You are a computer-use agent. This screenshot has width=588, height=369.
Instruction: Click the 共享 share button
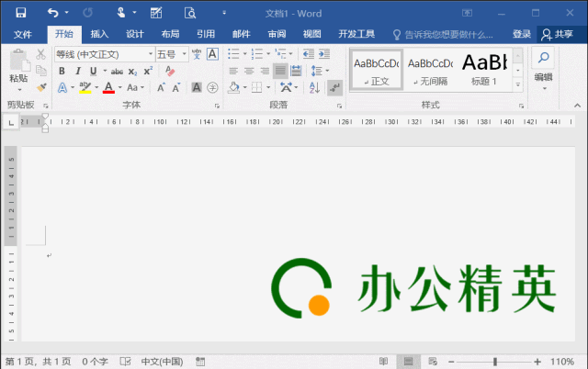coord(558,35)
